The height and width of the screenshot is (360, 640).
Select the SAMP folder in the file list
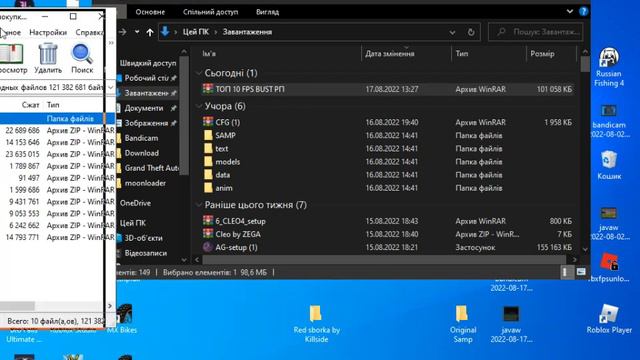click(x=388, y=135)
